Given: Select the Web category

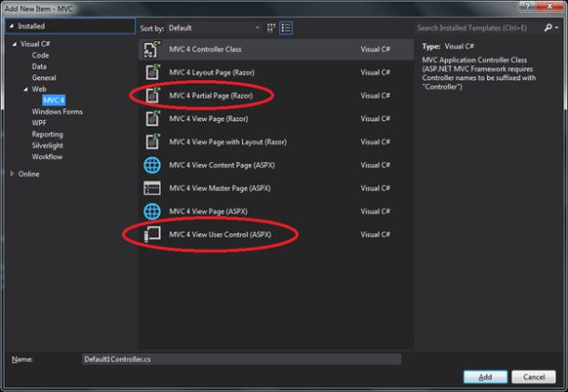Looking at the screenshot, I should (39, 89).
